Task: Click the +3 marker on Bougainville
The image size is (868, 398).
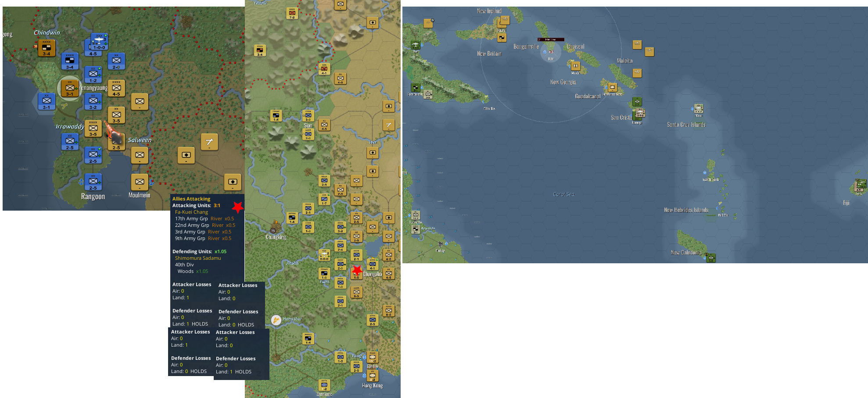Action: (551, 52)
